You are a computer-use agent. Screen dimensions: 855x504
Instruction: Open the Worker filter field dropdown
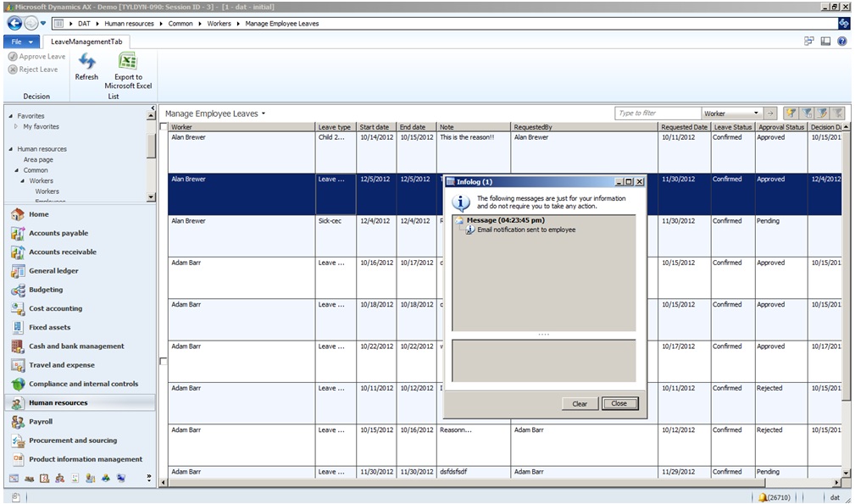[756, 114]
